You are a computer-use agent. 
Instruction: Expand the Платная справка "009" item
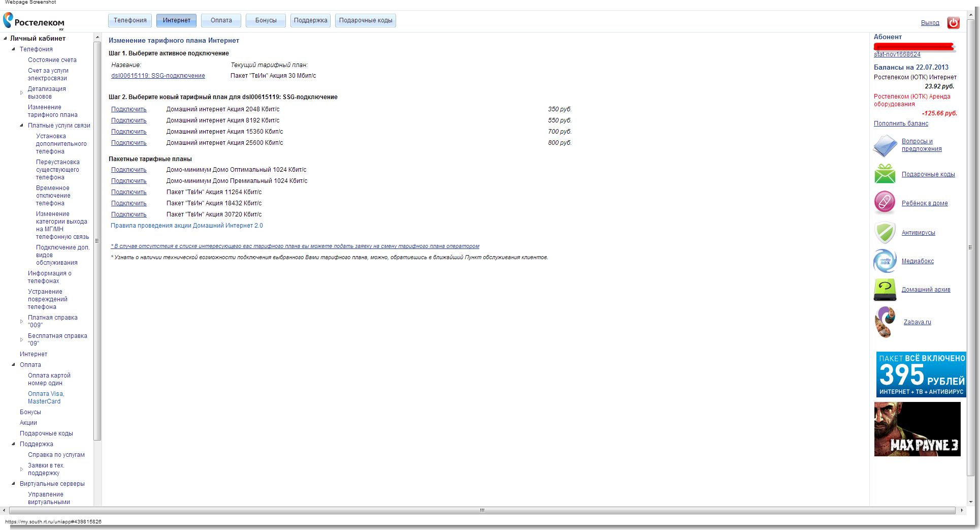tap(21, 321)
